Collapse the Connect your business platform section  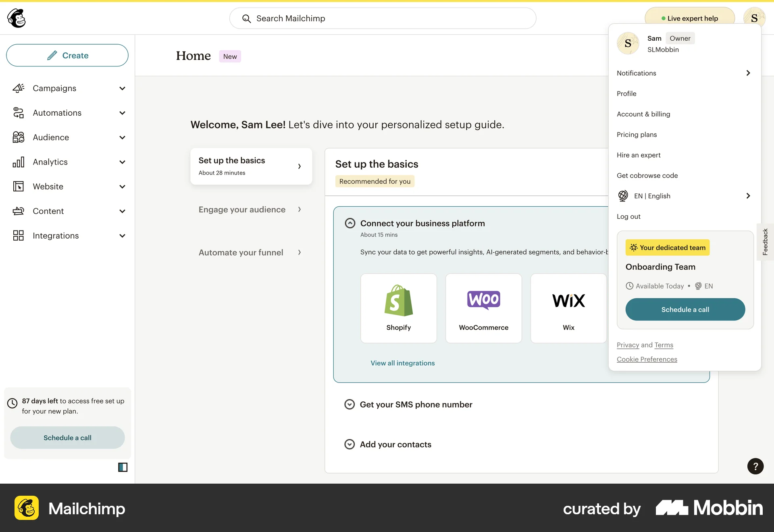point(350,223)
